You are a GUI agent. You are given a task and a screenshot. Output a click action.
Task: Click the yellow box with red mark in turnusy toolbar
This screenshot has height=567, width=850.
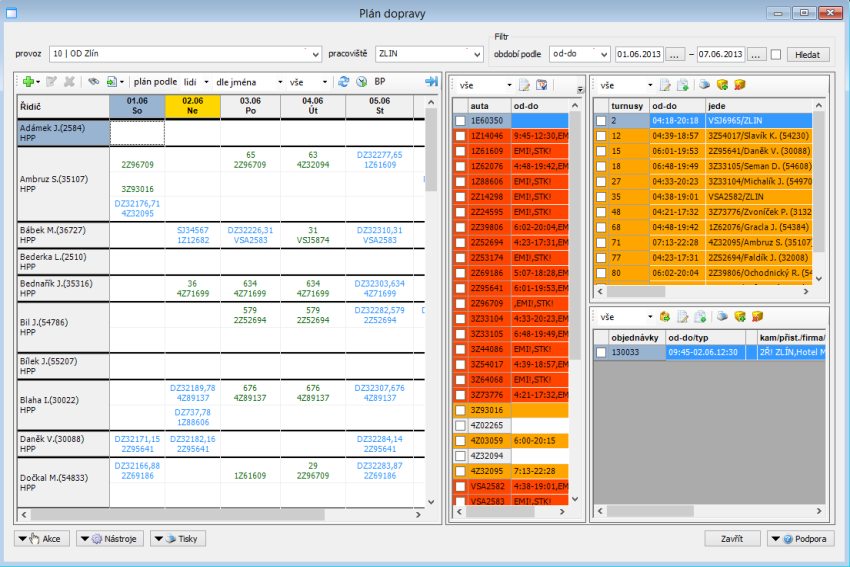pos(740,86)
